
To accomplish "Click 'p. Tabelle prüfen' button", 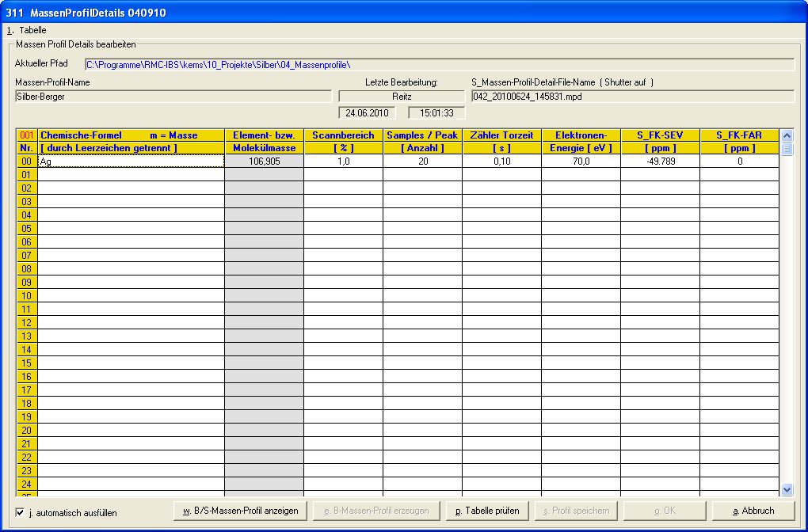I will coord(487,511).
